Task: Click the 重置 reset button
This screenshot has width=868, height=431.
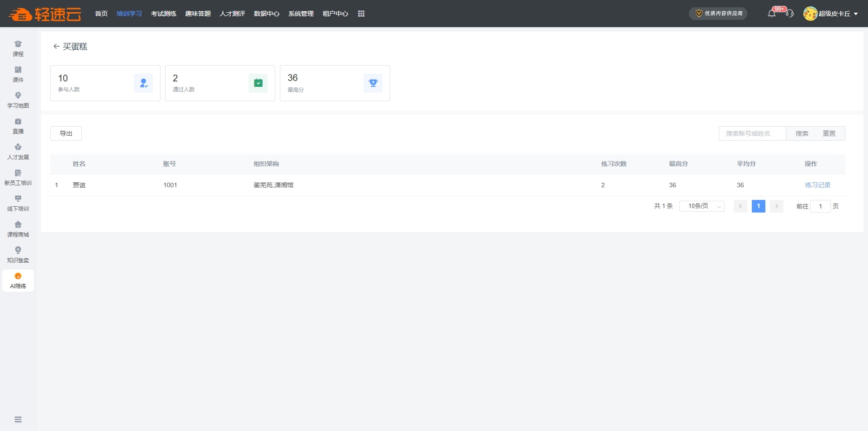Action: coord(829,133)
